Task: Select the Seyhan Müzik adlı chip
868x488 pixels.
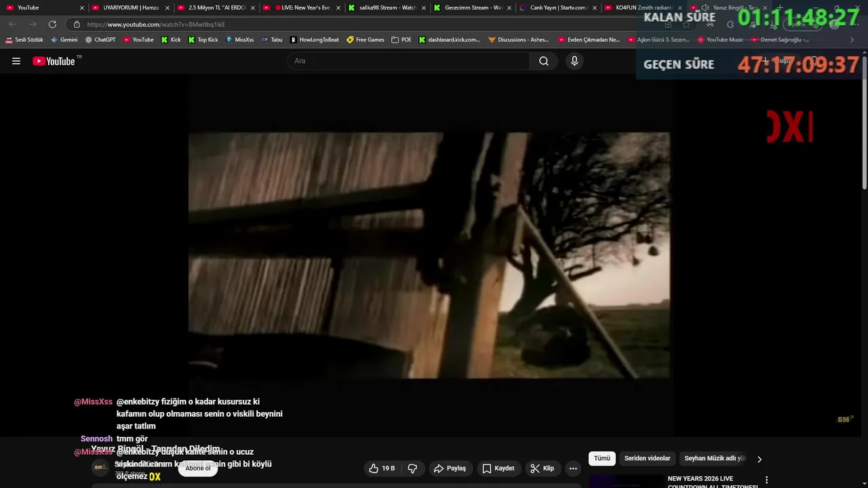Action: coord(714,459)
